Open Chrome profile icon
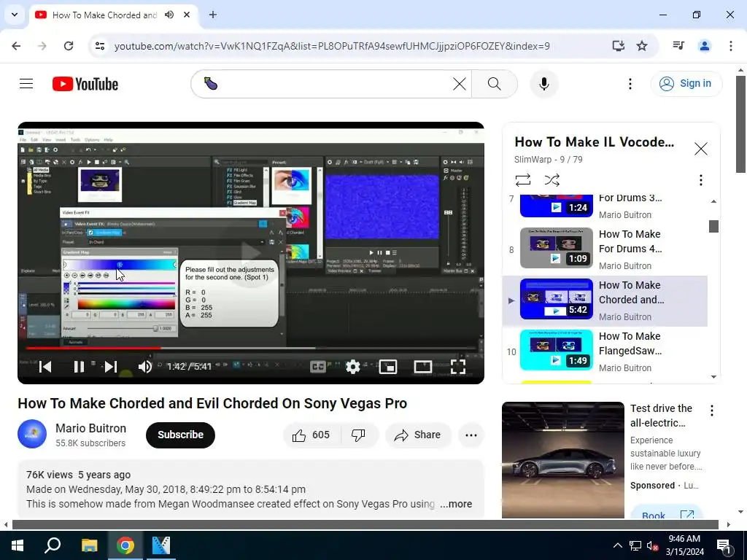 pyautogui.click(x=704, y=46)
